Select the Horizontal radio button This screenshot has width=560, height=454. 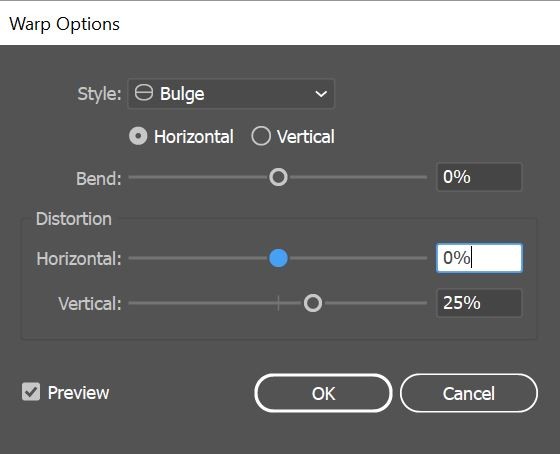click(x=138, y=136)
